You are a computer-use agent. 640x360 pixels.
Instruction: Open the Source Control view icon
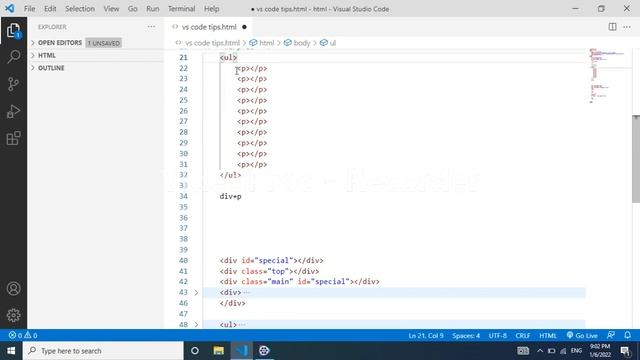(13, 84)
